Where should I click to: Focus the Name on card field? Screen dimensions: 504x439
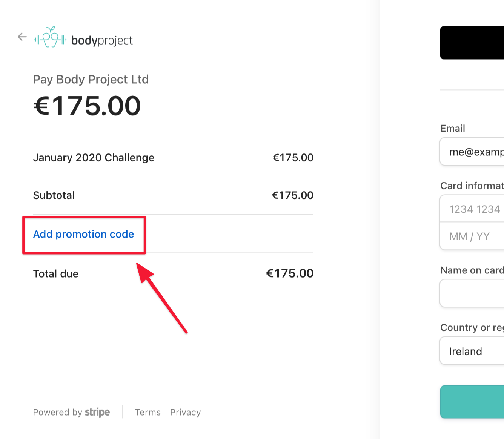tap(472, 293)
